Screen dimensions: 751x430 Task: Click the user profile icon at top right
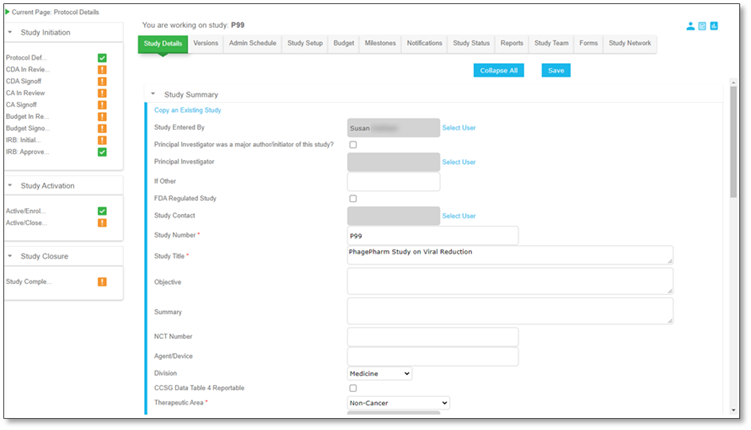(x=691, y=26)
